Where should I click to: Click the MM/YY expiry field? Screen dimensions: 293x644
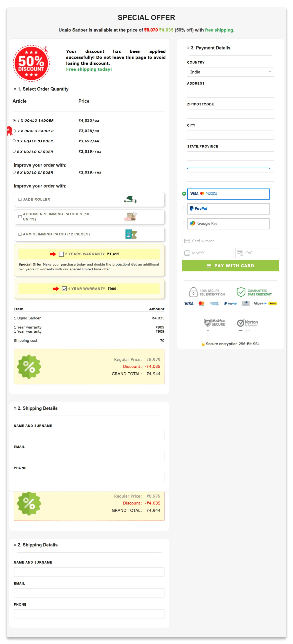click(x=207, y=253)
